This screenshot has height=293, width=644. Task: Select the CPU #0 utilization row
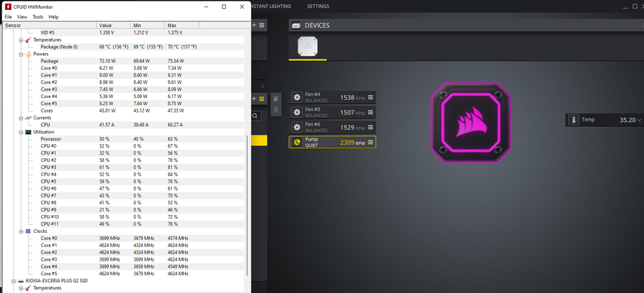(x=142, y=146)
